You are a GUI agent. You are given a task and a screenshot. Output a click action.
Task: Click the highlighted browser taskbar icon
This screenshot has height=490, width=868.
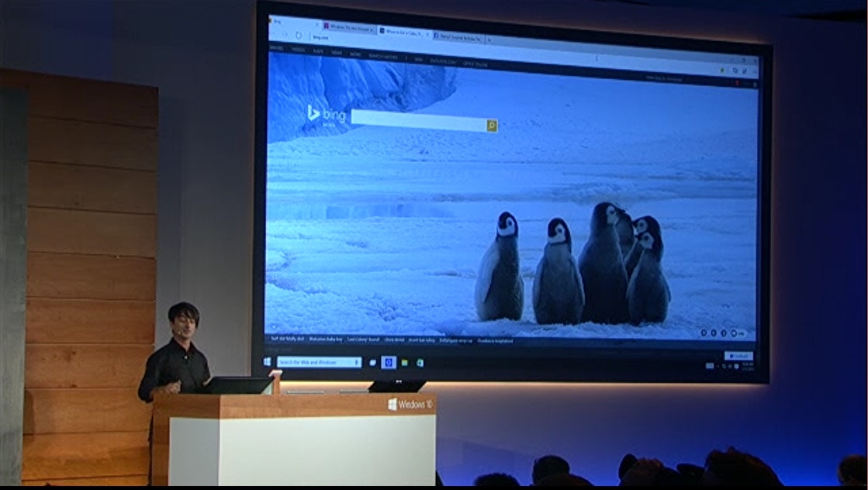[389, 362]
